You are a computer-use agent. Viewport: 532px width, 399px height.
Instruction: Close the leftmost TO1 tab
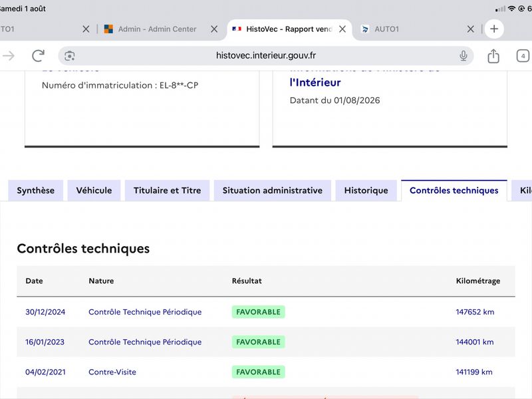click(x=86, y=29)
